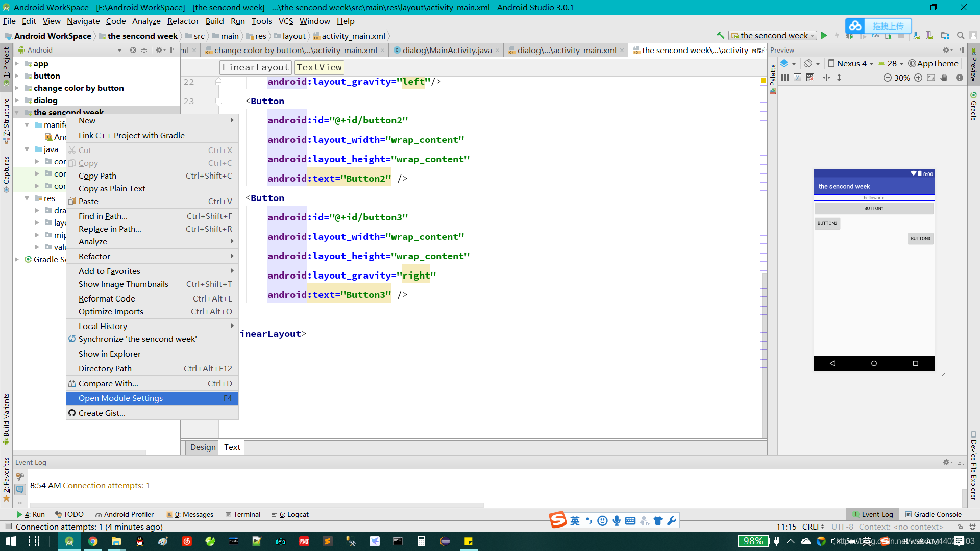980x551 pixels.
Task: Click the Event Log gear settings icon
Action: tap(947, 462)
